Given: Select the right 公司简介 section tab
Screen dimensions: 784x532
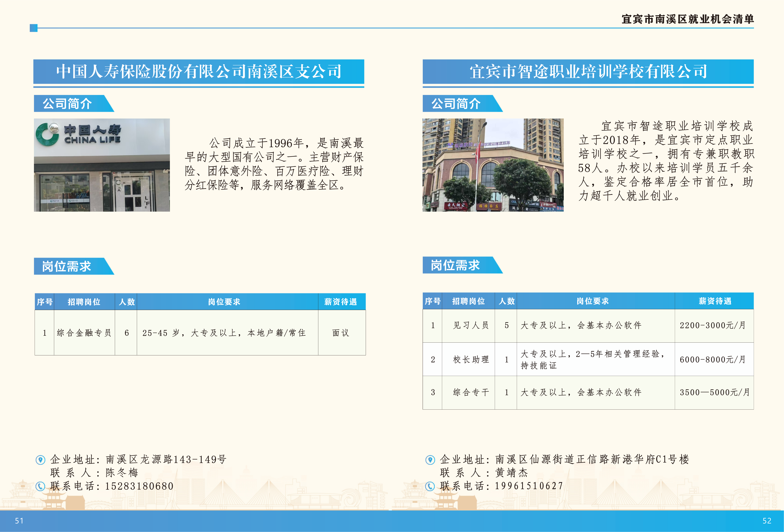Looking at the screenshot, I should point(456,104).
